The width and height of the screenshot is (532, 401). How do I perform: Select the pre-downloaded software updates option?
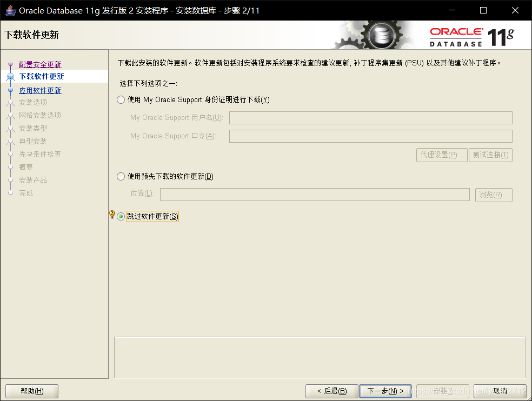(121, 176)
